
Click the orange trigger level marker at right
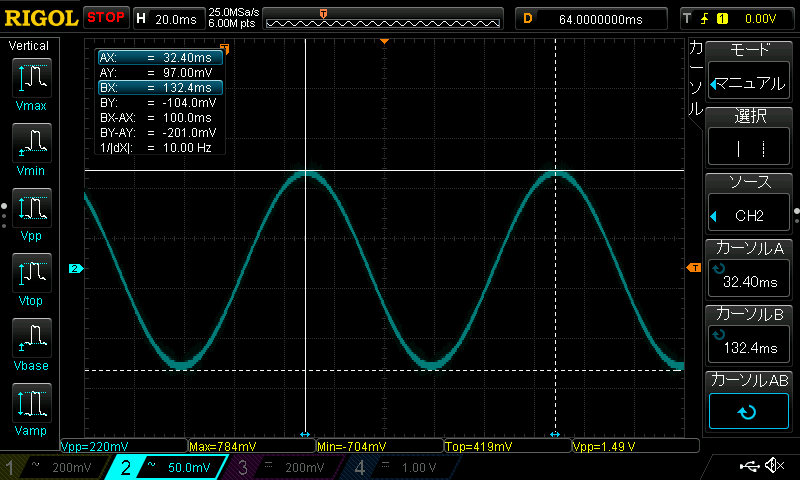[x=694, y=268]
